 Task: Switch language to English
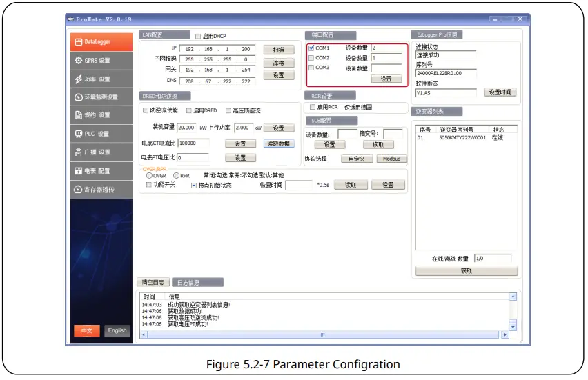pos(117,330)
